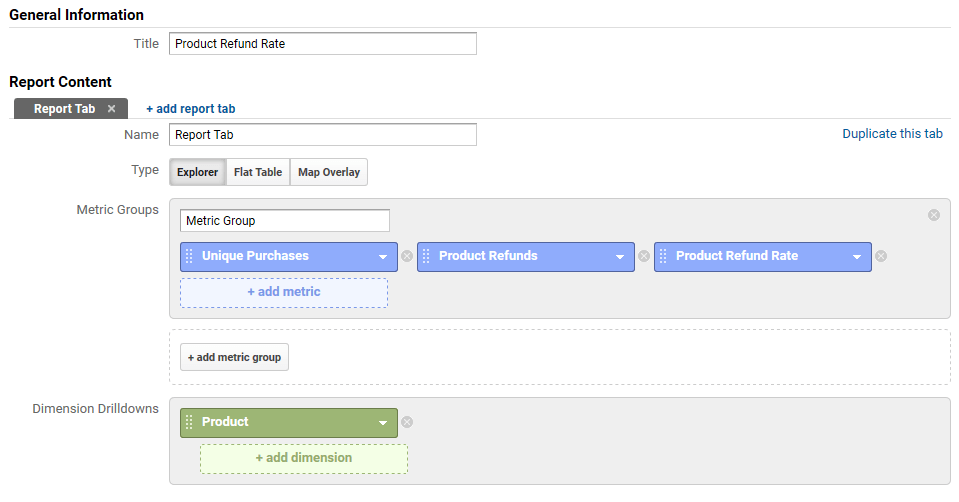Click Duplicate this tab link

point(892,134)
